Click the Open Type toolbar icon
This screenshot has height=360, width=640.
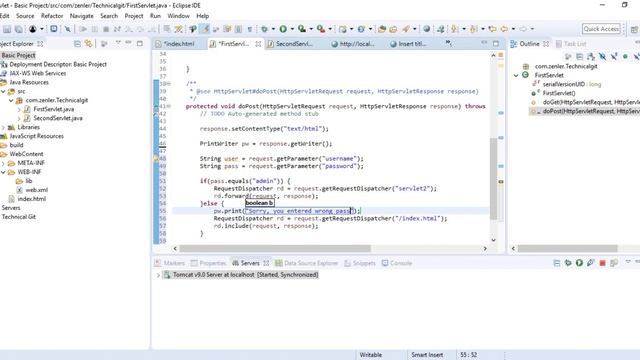pyautogui.click(x=382, y=29)
